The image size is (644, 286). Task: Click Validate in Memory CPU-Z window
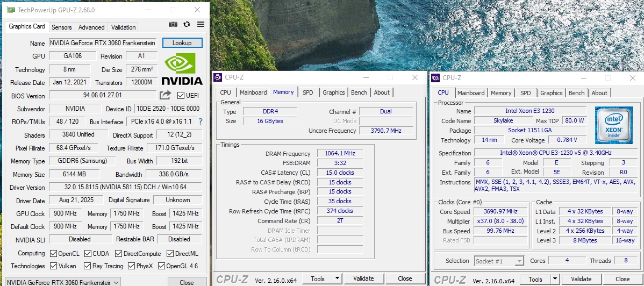coord(363,278)
